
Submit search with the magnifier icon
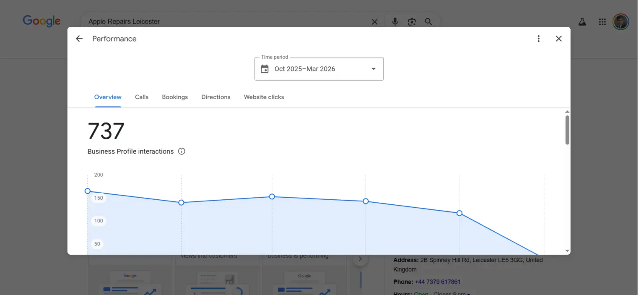tap(428, 22)
